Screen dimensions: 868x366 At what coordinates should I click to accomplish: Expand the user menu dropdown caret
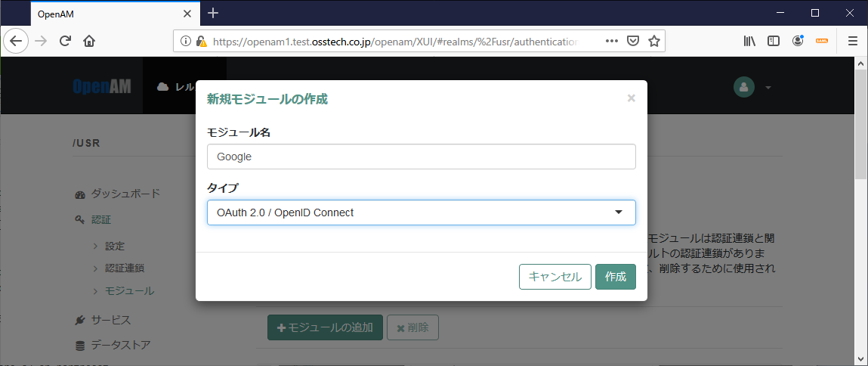pos(768,88)
